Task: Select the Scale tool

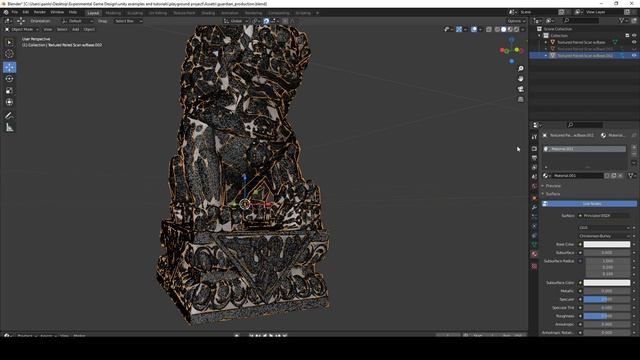Action: (x=9, y=91)
